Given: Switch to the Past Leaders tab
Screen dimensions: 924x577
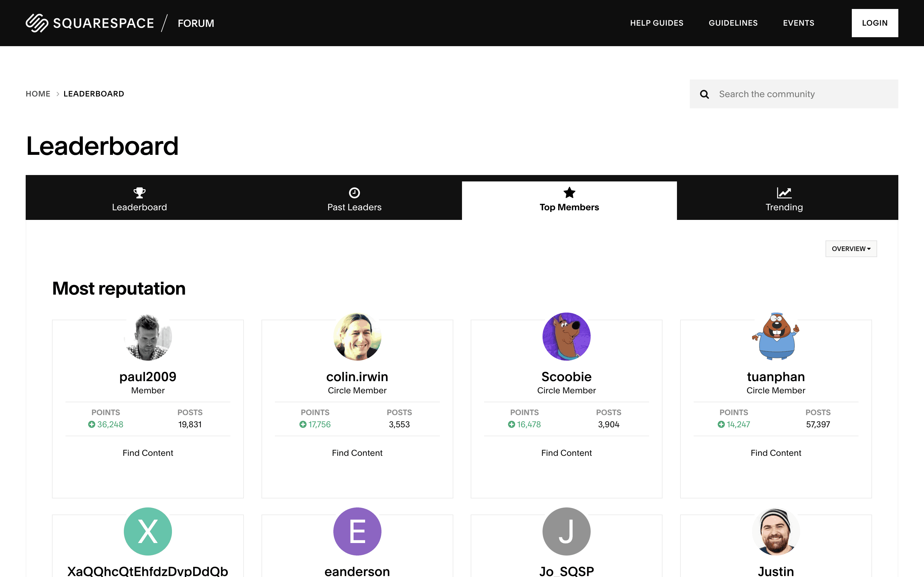Looking at the screenshot, I should tap(354, 207).
